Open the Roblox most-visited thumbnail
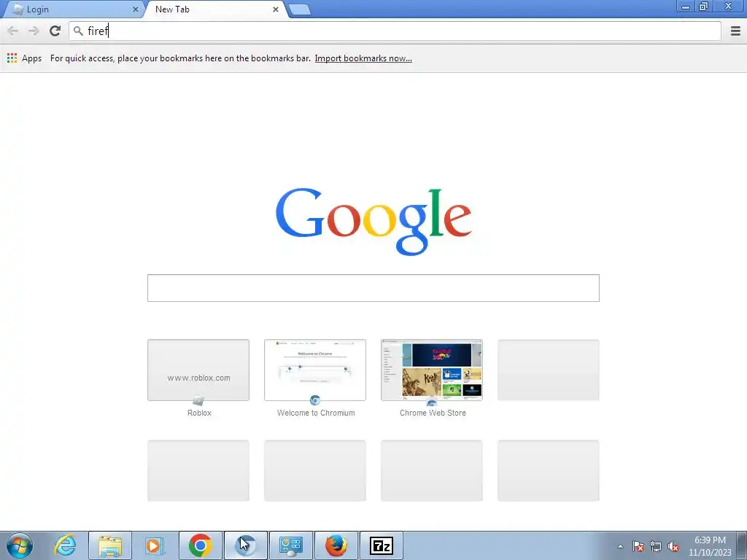The height and width of the screenshot is (560, 747). point(198,370)
